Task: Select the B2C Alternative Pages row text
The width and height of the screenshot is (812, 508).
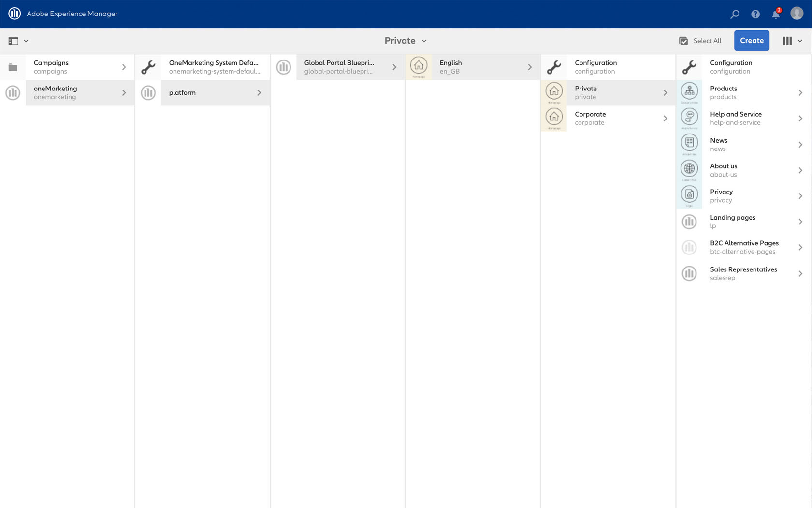Action: pyautogui.click(x=744, y=248)
